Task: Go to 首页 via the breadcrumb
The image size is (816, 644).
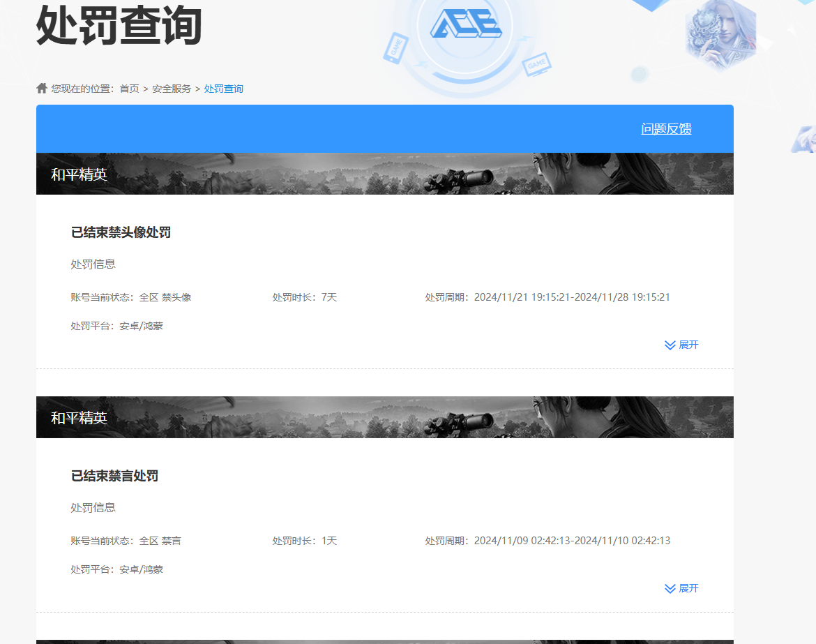Action: tap(129, 89)
